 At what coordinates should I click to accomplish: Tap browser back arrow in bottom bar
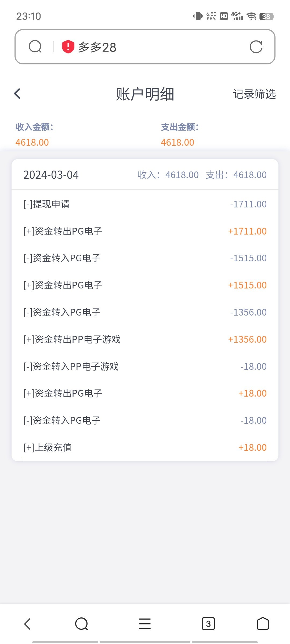27,624
